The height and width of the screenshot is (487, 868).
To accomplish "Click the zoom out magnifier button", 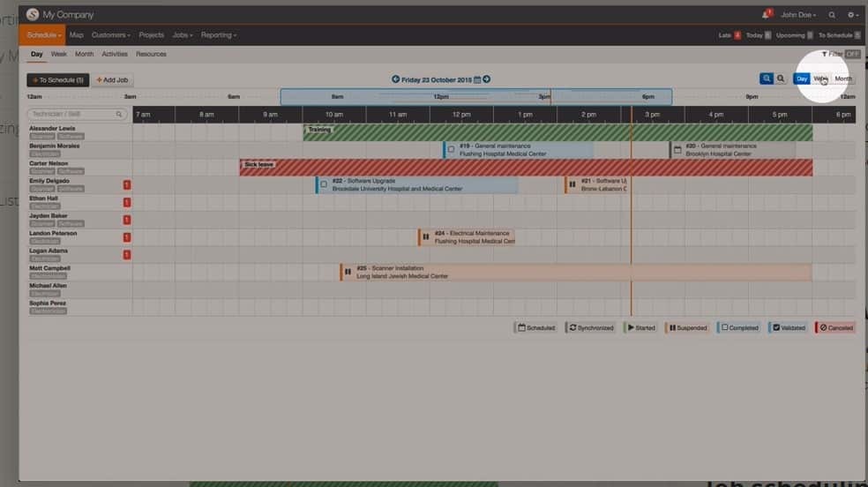I will point(781,79).
